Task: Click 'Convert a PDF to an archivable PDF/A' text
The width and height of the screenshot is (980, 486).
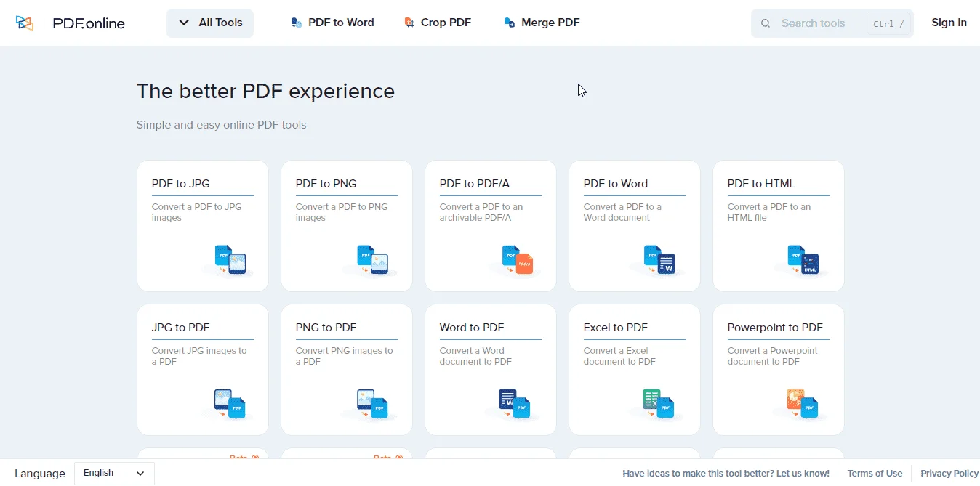Action: tap(481, 212)
